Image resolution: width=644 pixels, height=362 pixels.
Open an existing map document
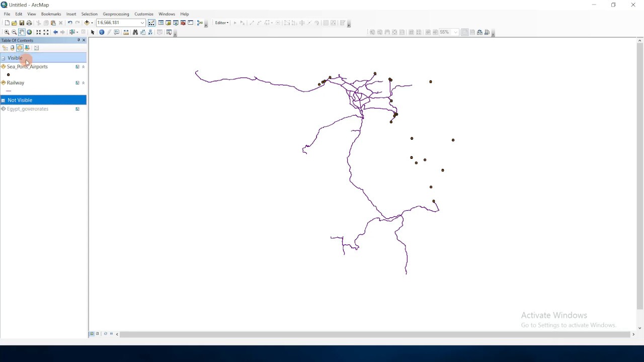pyautogui.click(x=14, y=23)
